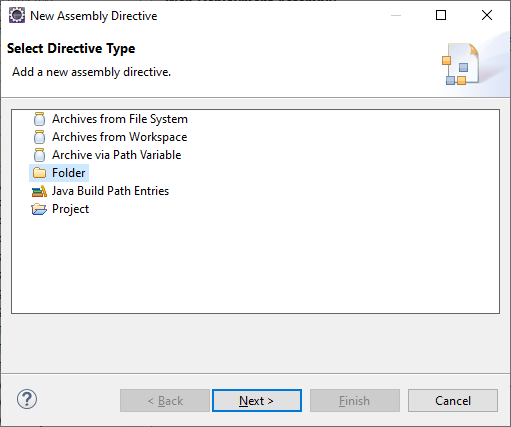Select the Project directive type
The image size is (511, 427).
70,209
